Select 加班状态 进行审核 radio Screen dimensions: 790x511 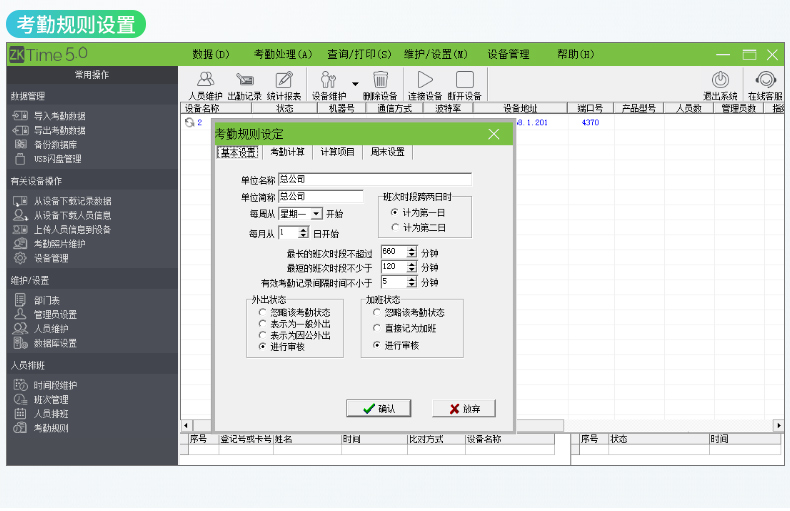click(376, 345)
